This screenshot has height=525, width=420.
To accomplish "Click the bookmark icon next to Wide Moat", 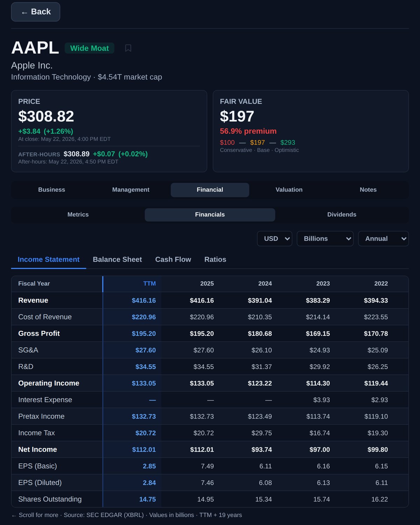I will 128,48.
